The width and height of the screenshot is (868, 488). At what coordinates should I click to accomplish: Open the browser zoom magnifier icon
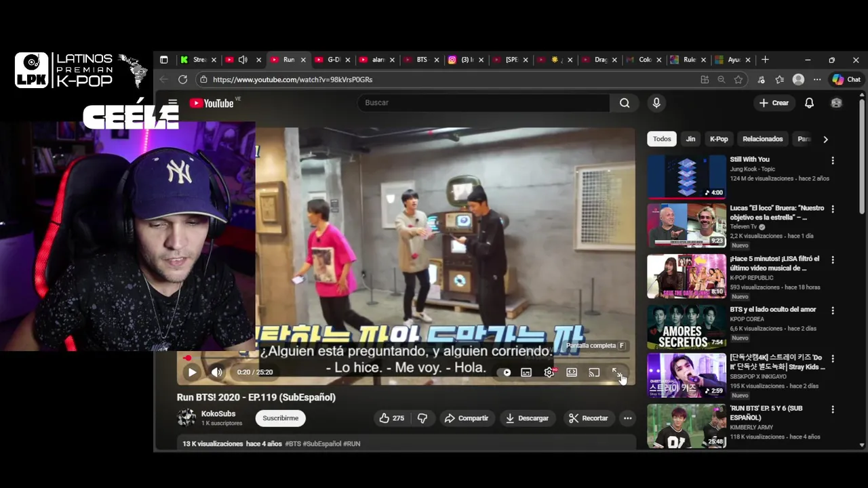tap(722, 79)
